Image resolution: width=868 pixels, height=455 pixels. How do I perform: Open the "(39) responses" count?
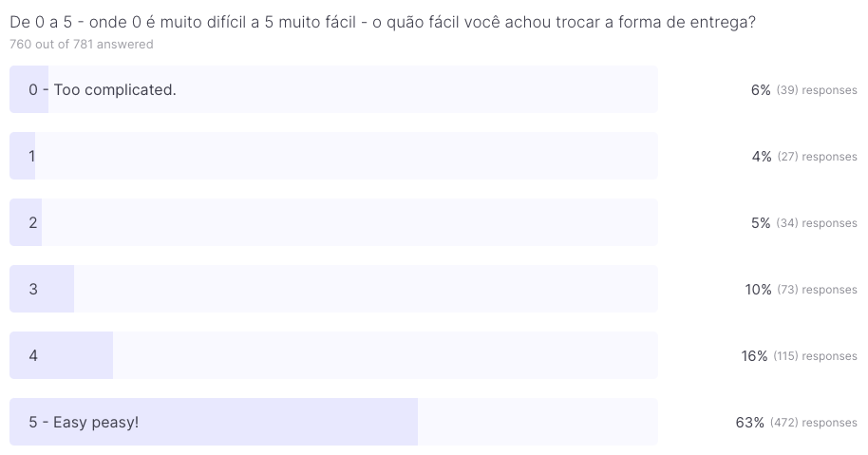pyautogui.click(x=817, y=90)
